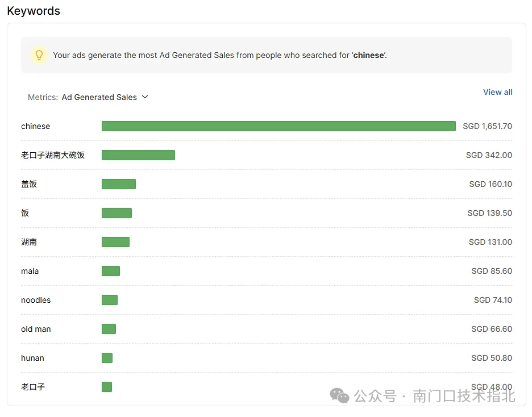Click the lightbulb insight icon

pos(39,55)
